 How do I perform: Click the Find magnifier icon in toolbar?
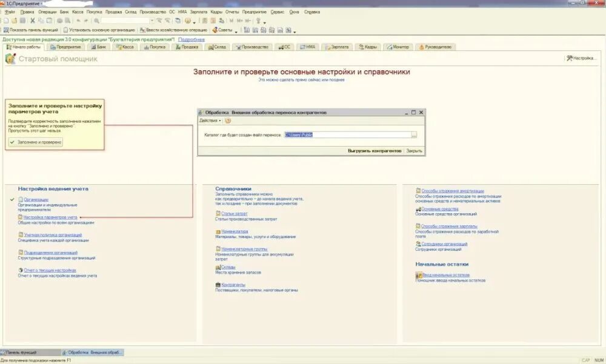pyautogui.click(x=96, y=21)
